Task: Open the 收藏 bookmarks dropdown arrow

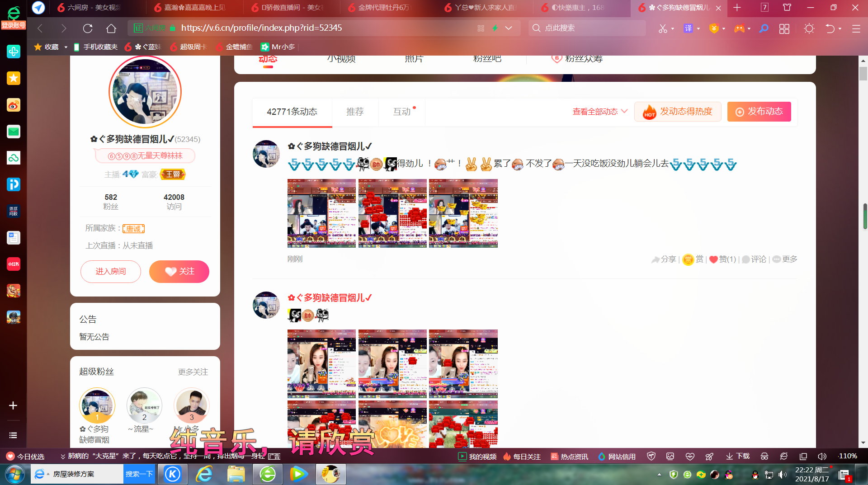Action: [66, 47]
